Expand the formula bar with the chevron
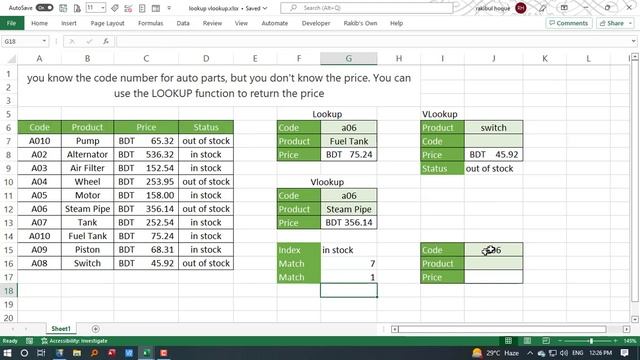 click(x=633, y=41)
